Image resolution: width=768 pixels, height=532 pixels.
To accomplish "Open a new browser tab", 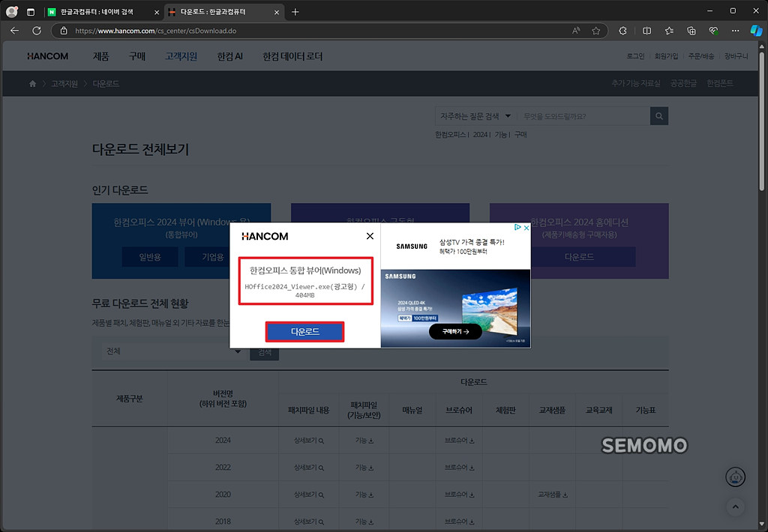I will pyautogui.click(x=295, y=12).
